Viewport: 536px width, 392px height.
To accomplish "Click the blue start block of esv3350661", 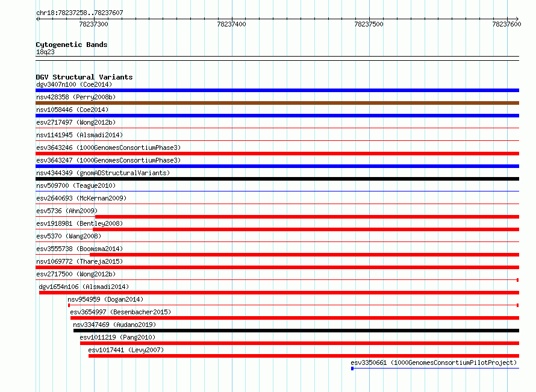I will (352, 369).
